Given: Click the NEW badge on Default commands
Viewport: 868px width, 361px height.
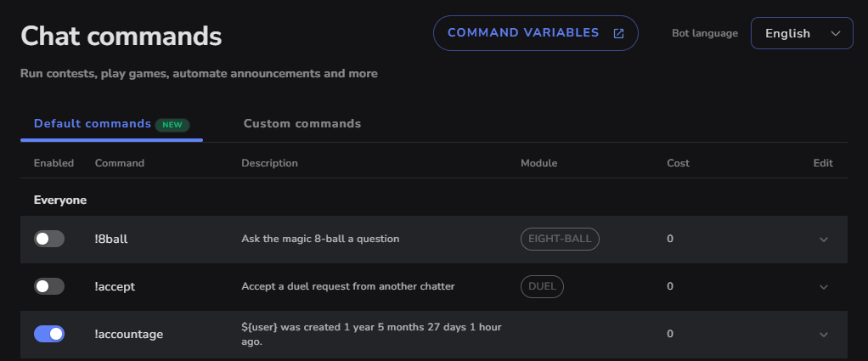Looking at the screenshot, I should [x=172, y=125].
